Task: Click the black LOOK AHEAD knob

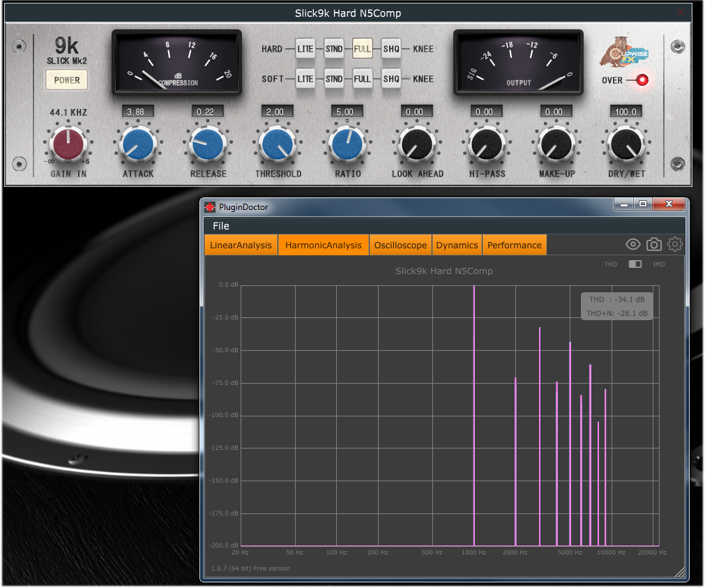Action: (417, 144)
